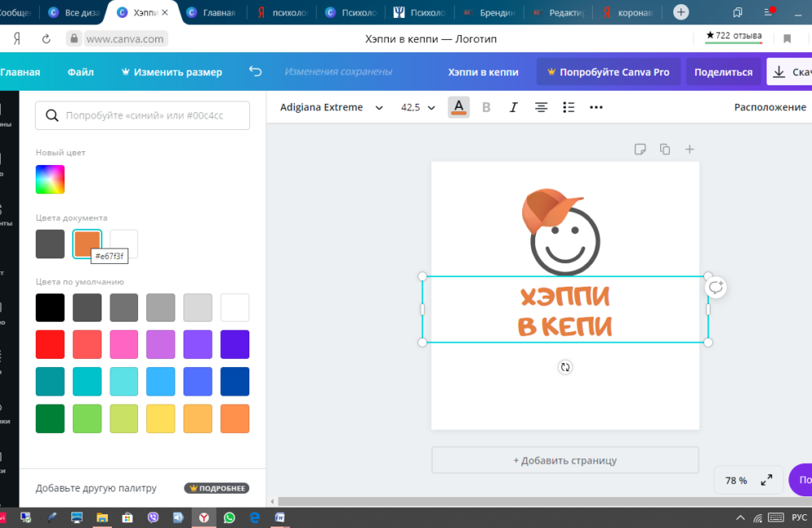The width and height of the screenshot is (812, 528).
Task: Click the undo arrow icon
Action: pos(255,71)
